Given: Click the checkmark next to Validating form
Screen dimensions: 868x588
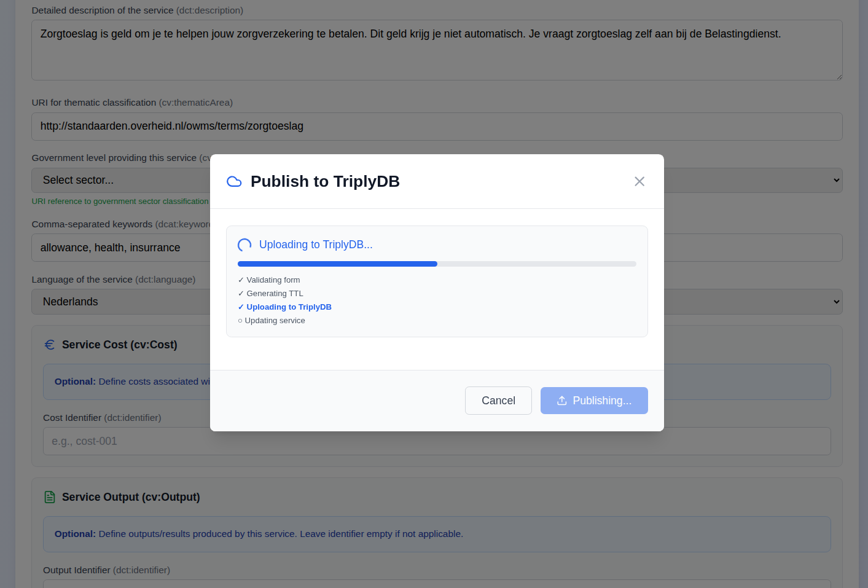Looking at the screenshot, I should 240,280.
